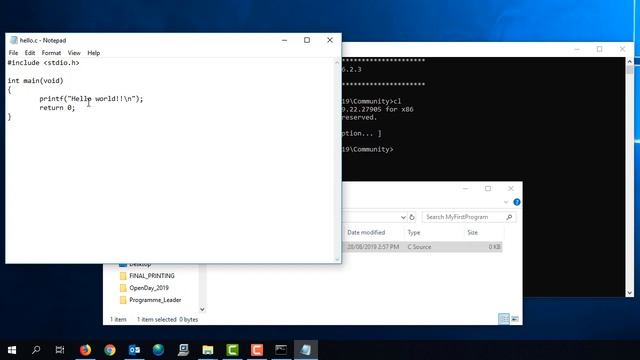Close the File Explorer window
Screen dimensions: 640x360
click(x=511, y=189)
